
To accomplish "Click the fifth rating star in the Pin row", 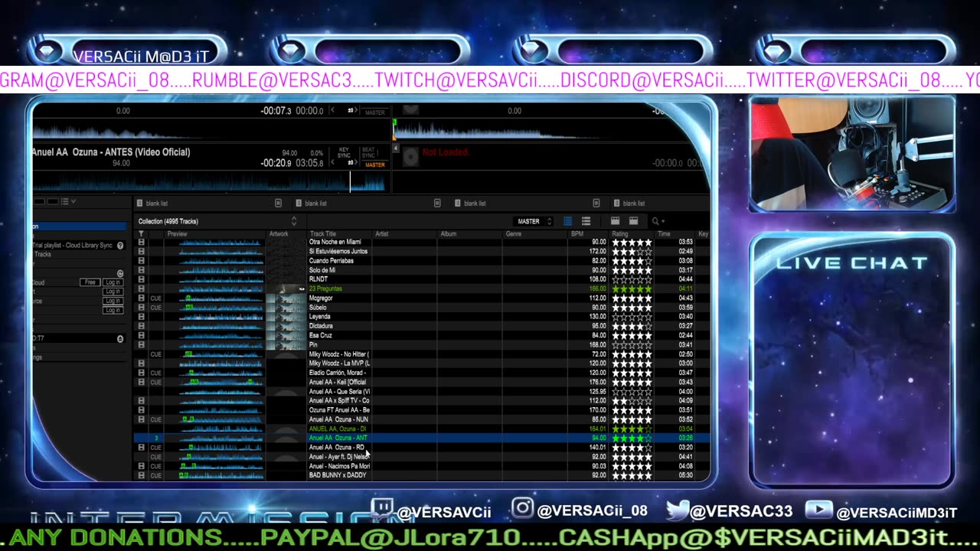I will [648, 344].
